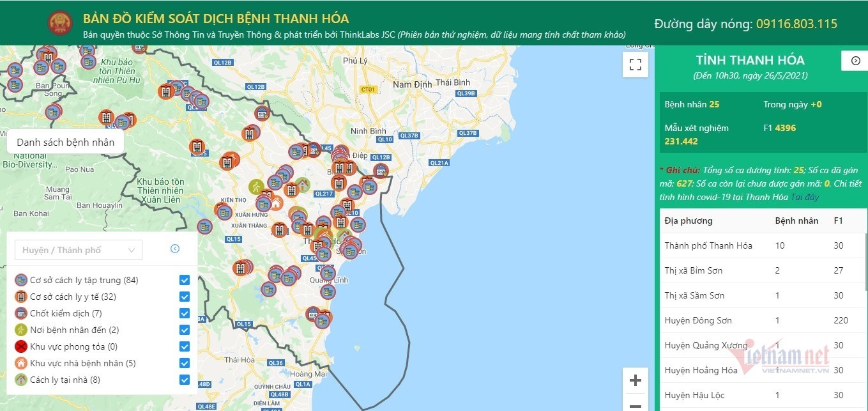Toggle the 'Chốt kiểm dịch' checkbox
Viewport: 868px width, 411px height.
click(185, 313)
